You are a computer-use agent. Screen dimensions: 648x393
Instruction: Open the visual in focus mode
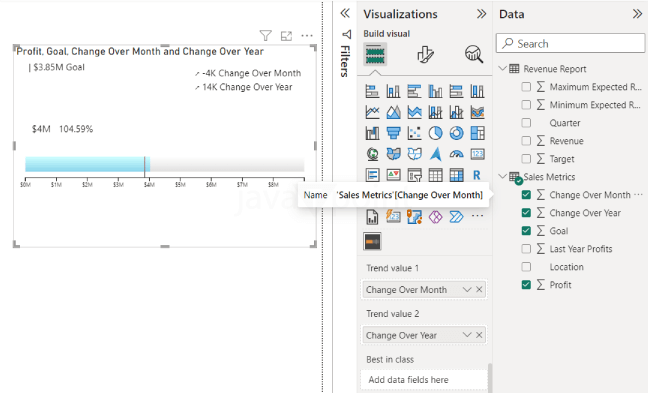pos(286,36)
